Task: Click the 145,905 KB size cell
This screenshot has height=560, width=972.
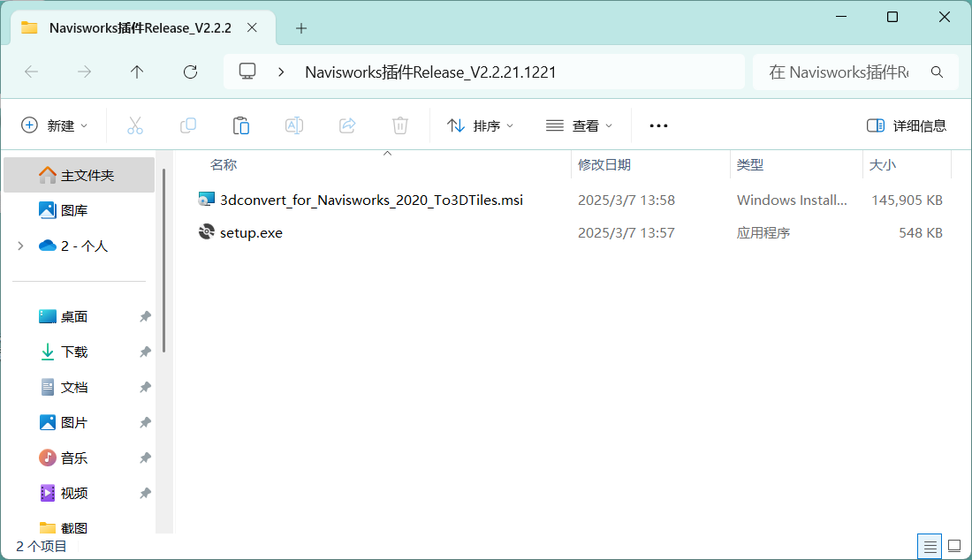Action: (907, 201)
